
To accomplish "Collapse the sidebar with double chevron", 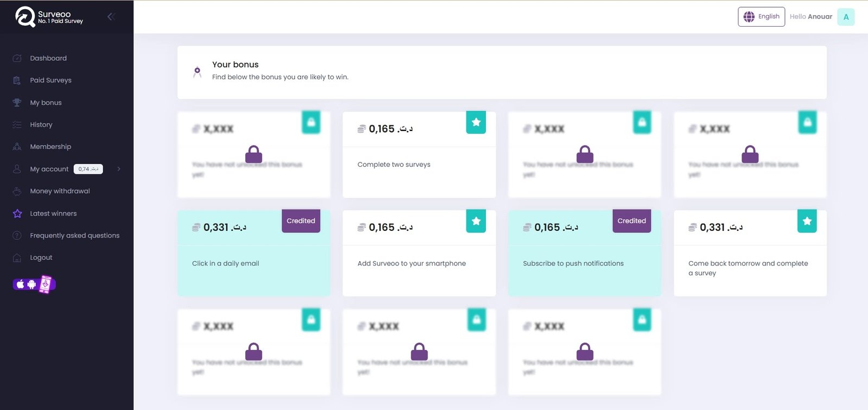I will click(111, 17).
